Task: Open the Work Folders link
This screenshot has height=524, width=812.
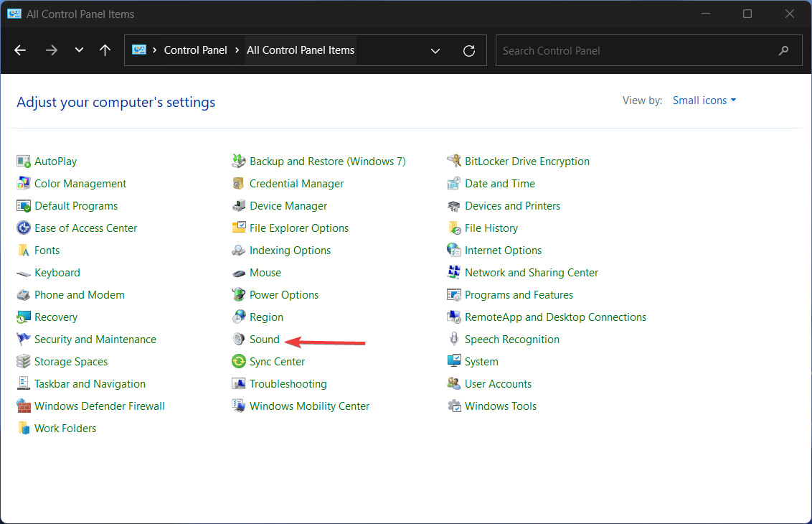Action: pyautogui.click(x=65, y=429)
